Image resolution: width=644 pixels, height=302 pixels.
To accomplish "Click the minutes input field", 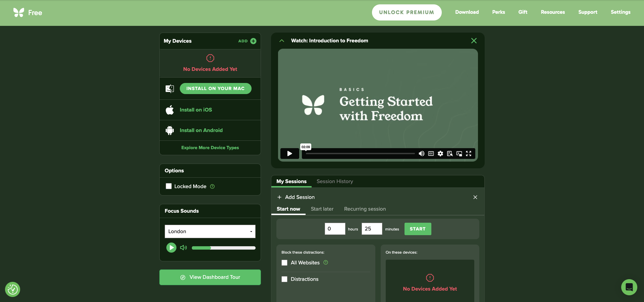I will [372, 229].
